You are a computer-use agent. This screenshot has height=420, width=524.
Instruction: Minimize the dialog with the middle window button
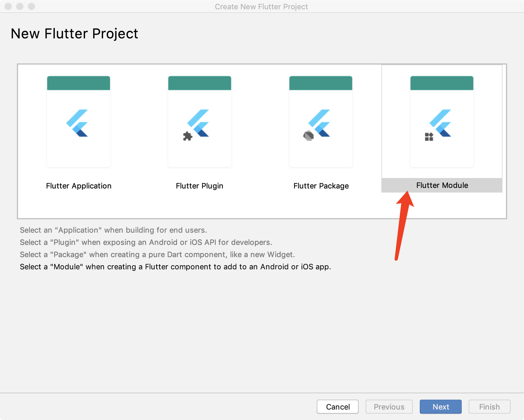click(x=20, y=6)
